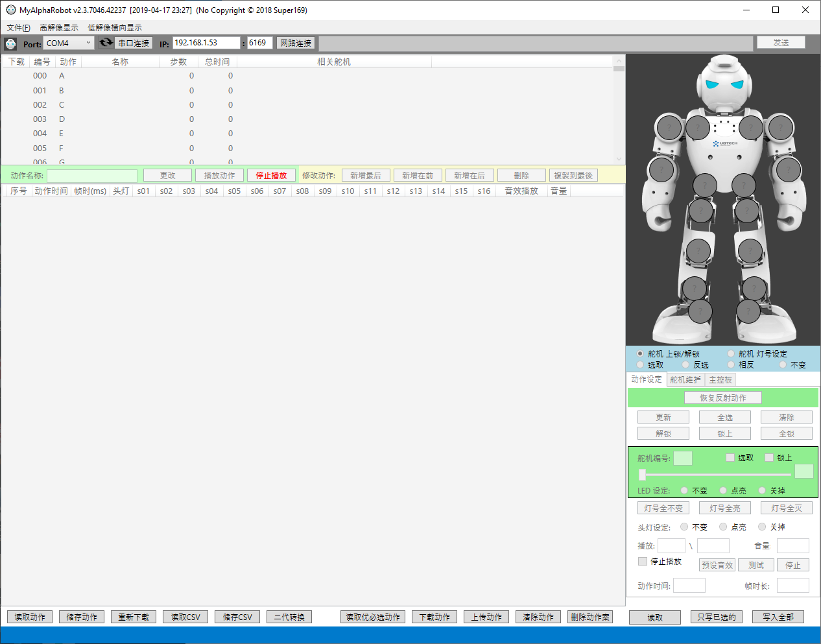Select the servo circle on the viewer's right elbow

789,170
